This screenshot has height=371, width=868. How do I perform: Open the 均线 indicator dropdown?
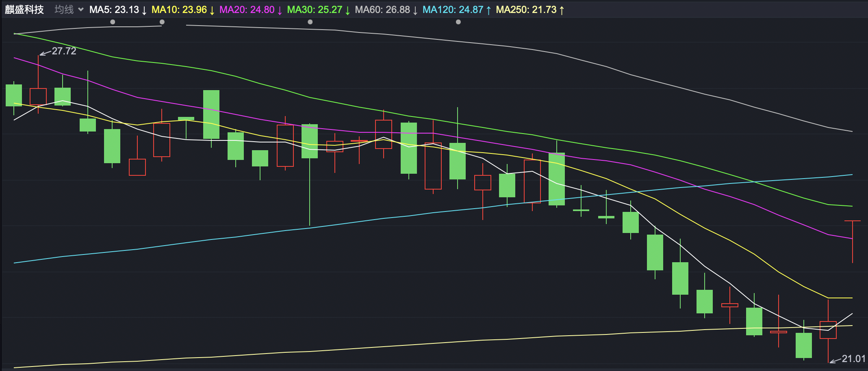69,10
